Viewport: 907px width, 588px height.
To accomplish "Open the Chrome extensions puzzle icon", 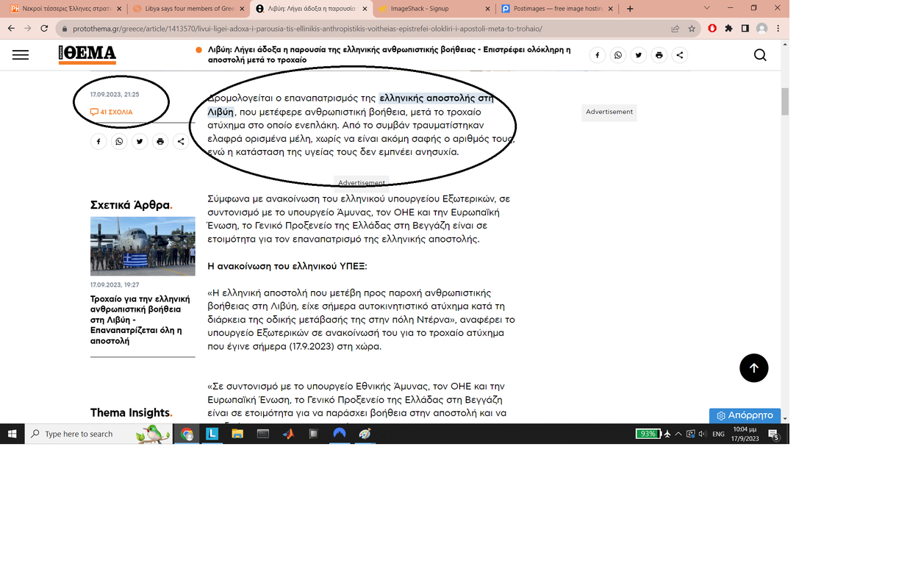I will tap(728, 29).
